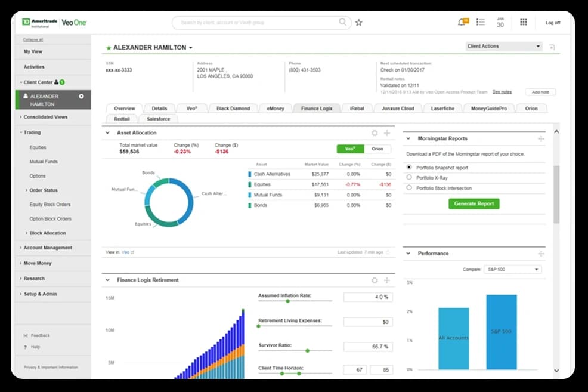
Task: Click the scroll down arrow on right scrollbar
Action: click(556, 371)
